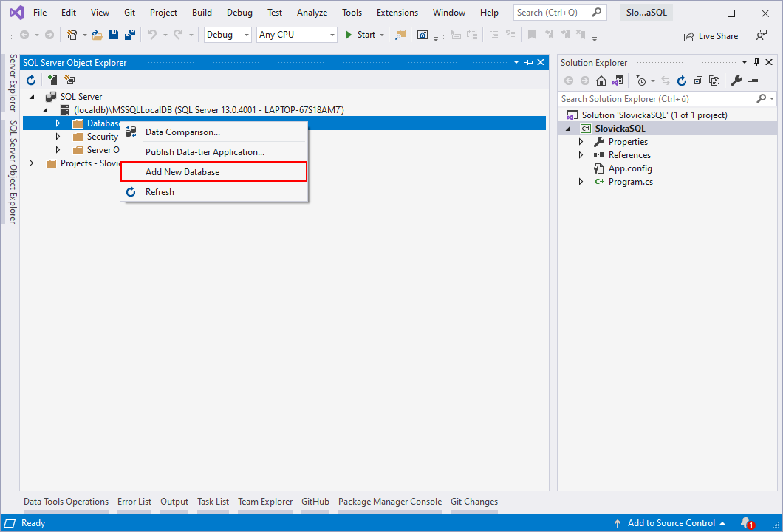The height and width of the screenshot is (532, 783).
Task: Choose Add New Database from context menu
Action: (x=213, y=172)
